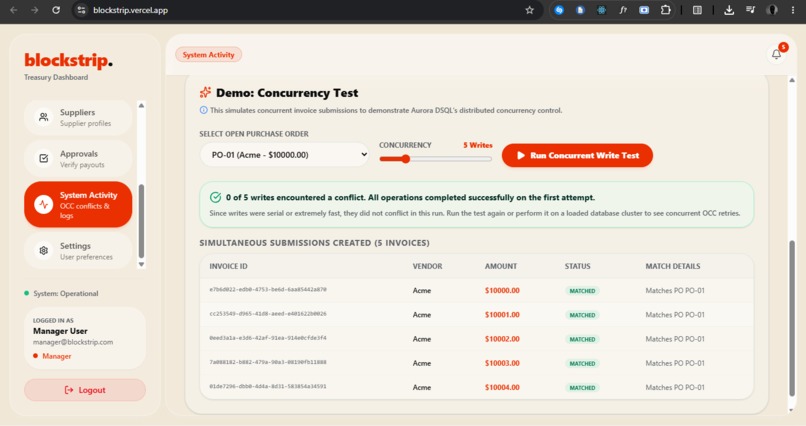Click the $10003.00 amount cell

pyautogui.click(x=502, y=363)
